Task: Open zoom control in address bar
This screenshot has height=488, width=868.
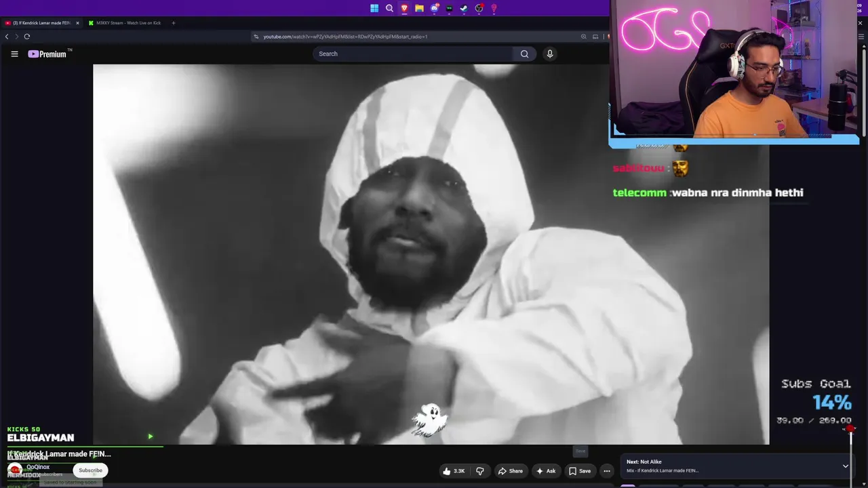Action: (583, 37)
